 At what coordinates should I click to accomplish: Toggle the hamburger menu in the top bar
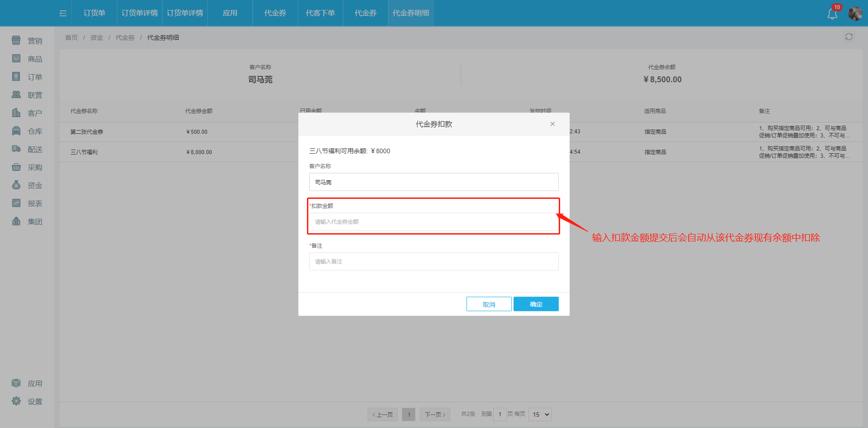click(62, 13)
